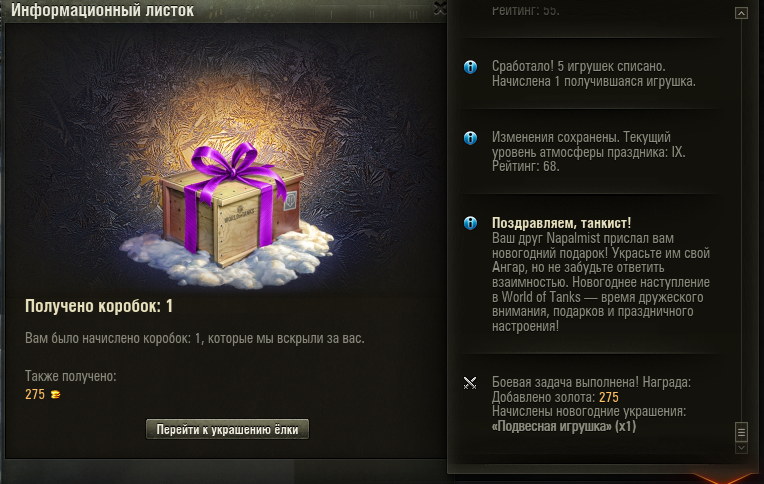This screenshot has width=764, height=484.
Task: Select the faded tab labeled III
Action: (413, 14)
